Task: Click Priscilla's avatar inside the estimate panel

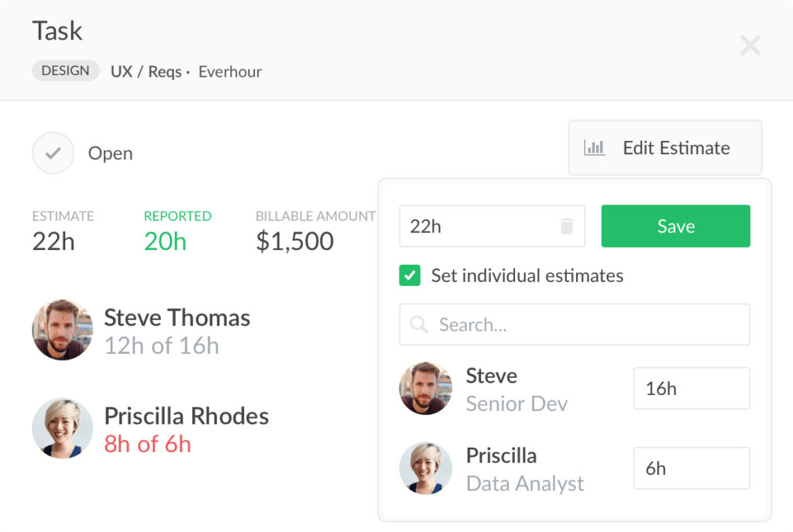Action: 425,468
